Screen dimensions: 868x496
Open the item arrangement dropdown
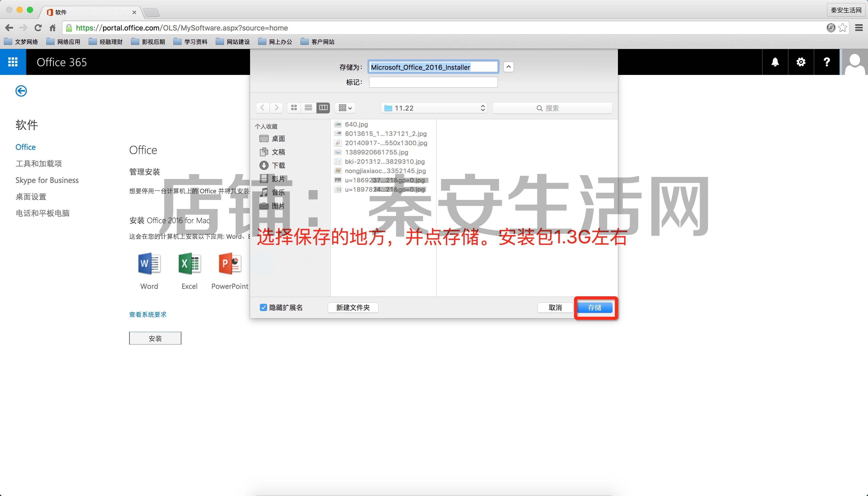(x=345, y=108)
